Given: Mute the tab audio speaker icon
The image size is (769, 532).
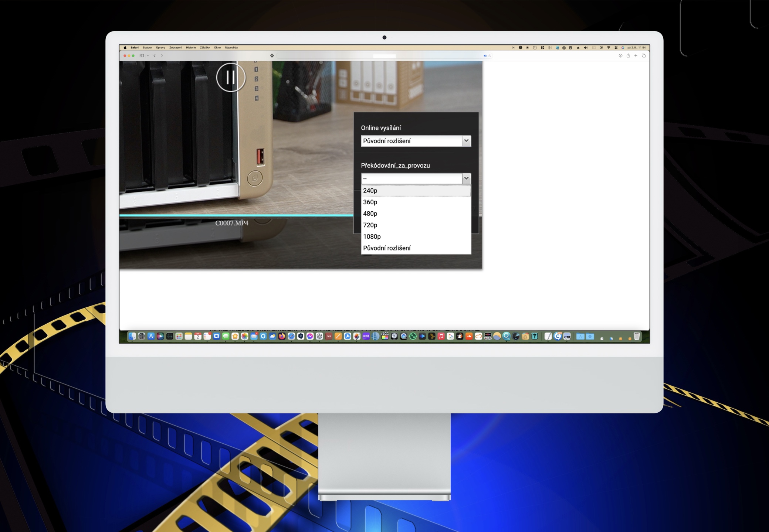Looking at the screenshot, I should coord(485,56).
